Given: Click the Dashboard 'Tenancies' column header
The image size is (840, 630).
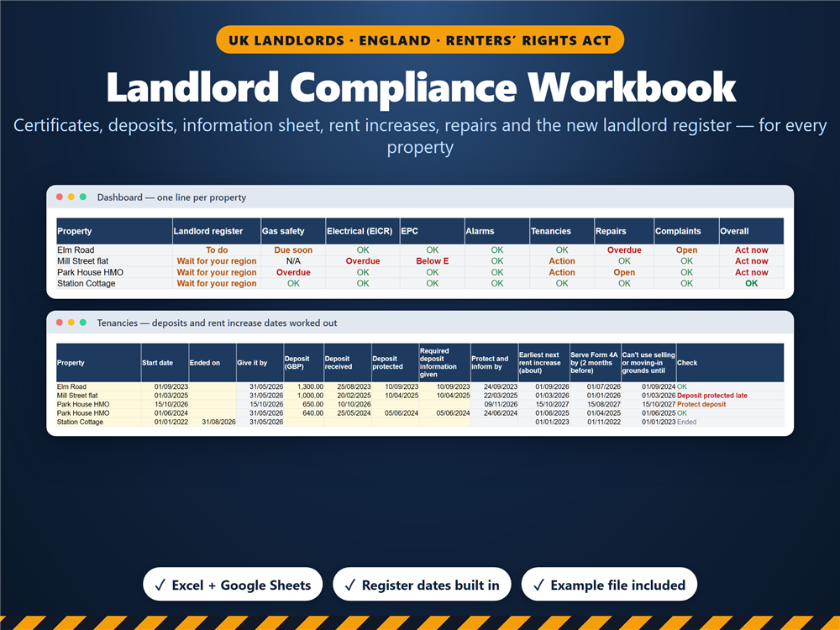Looking at the screenshot, I should tap(562, 232).
